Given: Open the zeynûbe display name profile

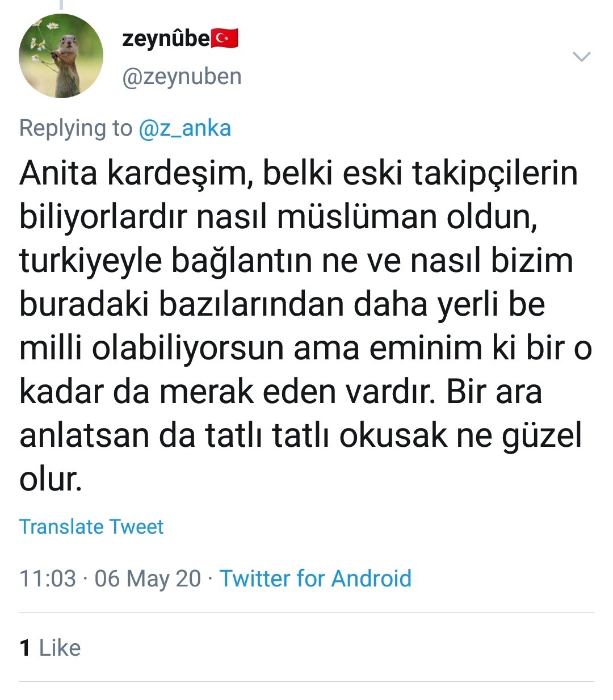Looking at the screenshot, I should tap(166, 39).
